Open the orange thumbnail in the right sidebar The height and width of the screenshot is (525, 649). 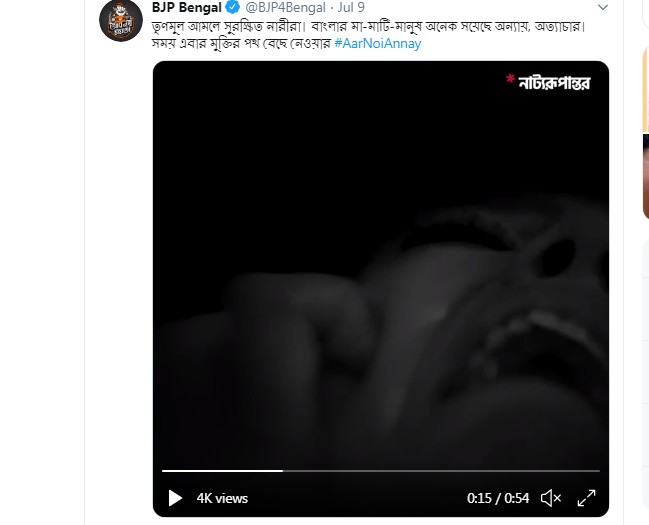[646, 89]
